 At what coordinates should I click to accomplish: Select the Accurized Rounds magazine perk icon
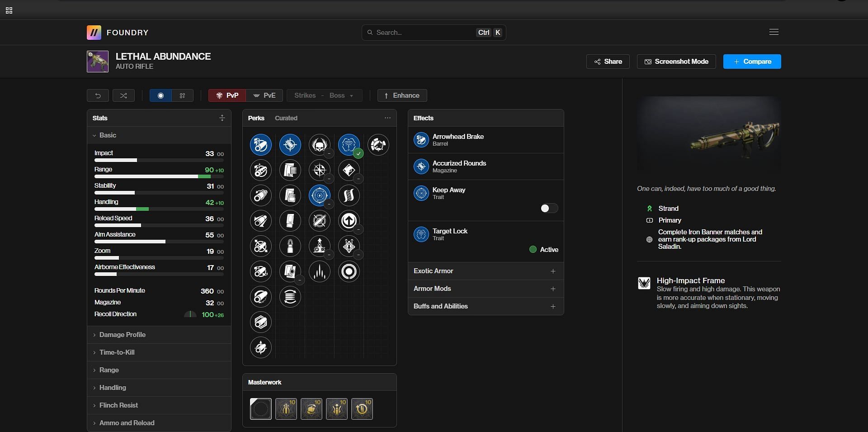coord(290,145)
